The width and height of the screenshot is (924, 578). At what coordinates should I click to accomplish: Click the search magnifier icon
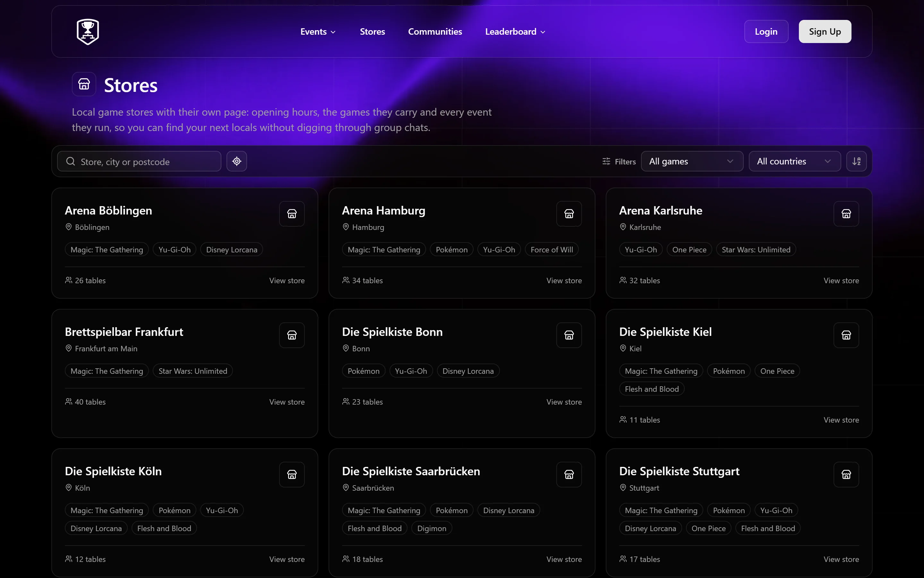coord(71,161)
